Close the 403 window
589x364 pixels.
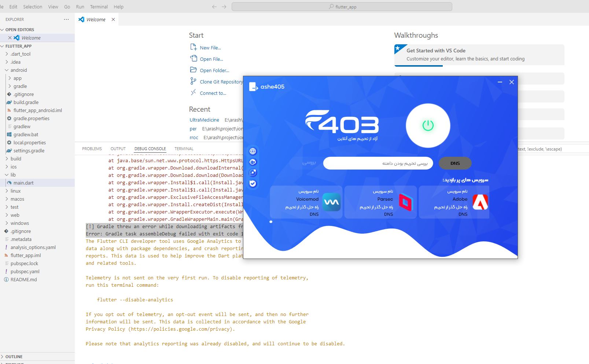click(512, 82)
